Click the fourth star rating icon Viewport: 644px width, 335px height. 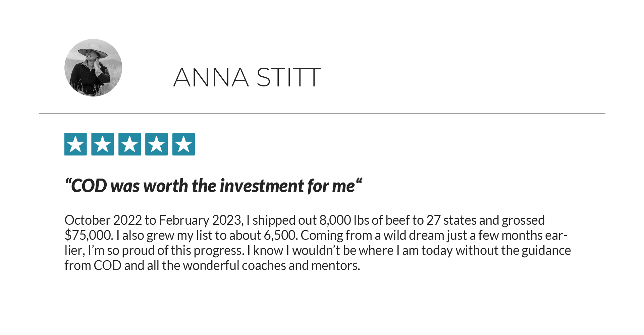click(156, 144)
